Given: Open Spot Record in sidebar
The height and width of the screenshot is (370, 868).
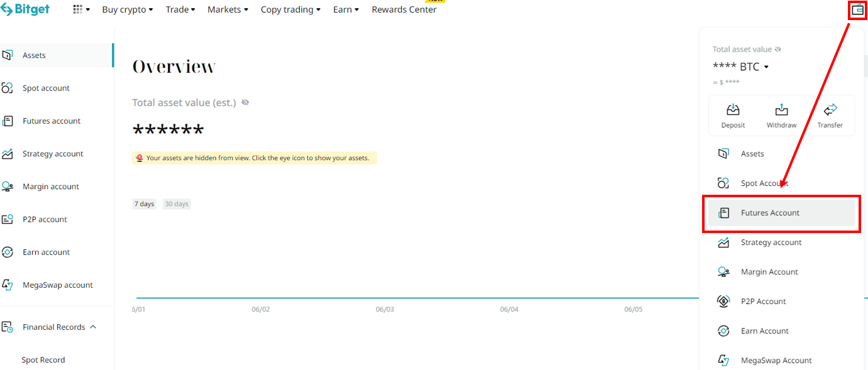Looking at the screenshot, I should (x=43, y=360).
